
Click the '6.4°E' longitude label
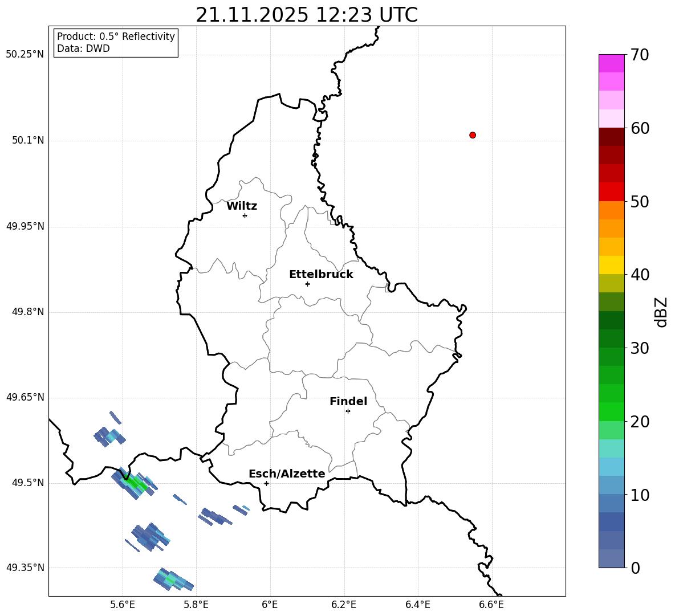coord(417,605)
